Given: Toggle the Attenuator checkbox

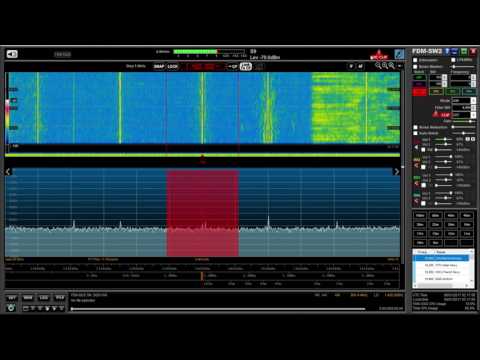Looking at the screenshot, I should [x=415, y=60].
